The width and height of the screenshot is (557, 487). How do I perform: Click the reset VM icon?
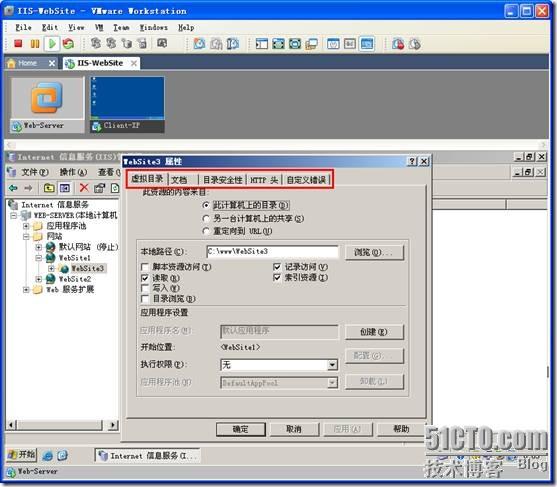pyautogui.click(x=68, y=44)
